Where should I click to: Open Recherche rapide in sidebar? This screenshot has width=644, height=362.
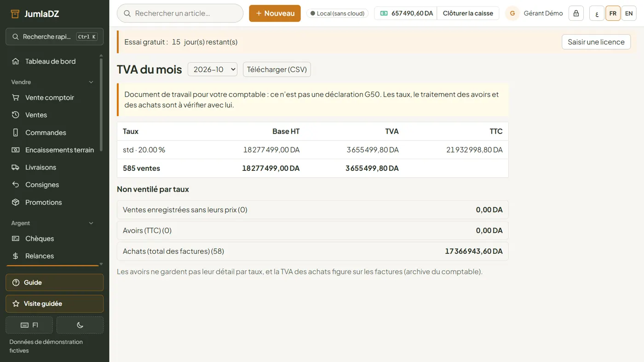[x=54, y=37]
